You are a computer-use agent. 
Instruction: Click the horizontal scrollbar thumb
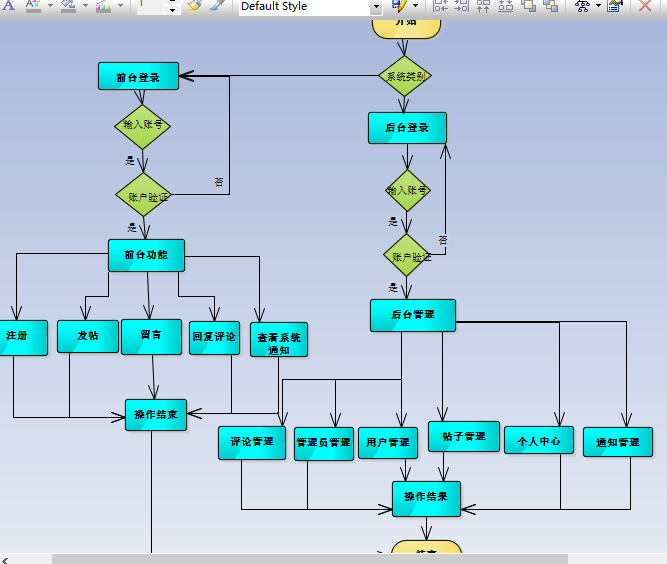pos(310,558)
